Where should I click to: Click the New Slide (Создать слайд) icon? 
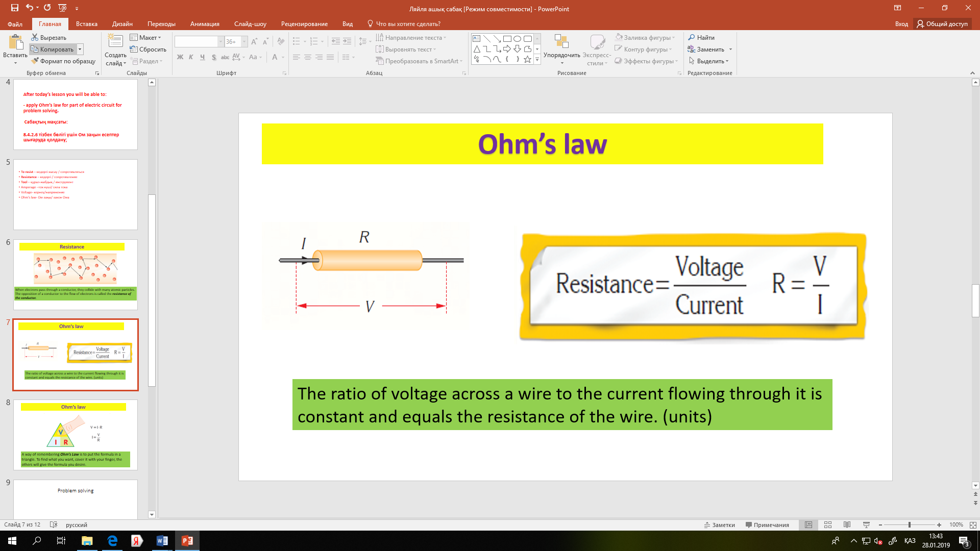115,42
